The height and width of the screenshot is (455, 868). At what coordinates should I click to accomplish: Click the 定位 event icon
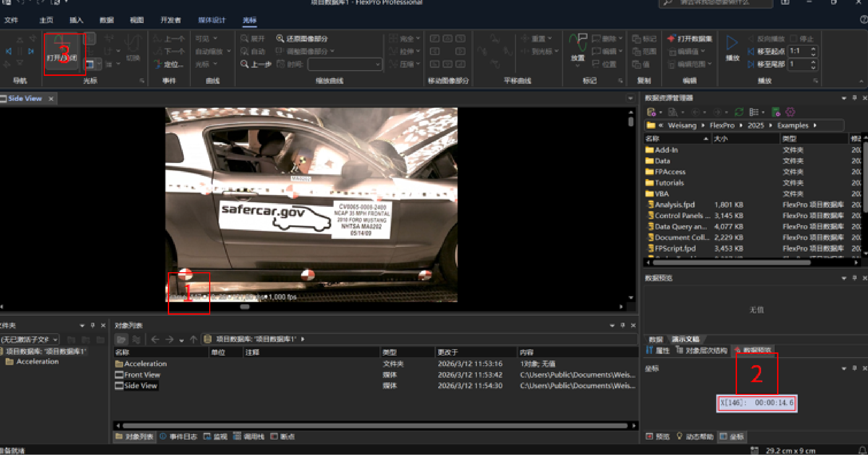(158, 64)
